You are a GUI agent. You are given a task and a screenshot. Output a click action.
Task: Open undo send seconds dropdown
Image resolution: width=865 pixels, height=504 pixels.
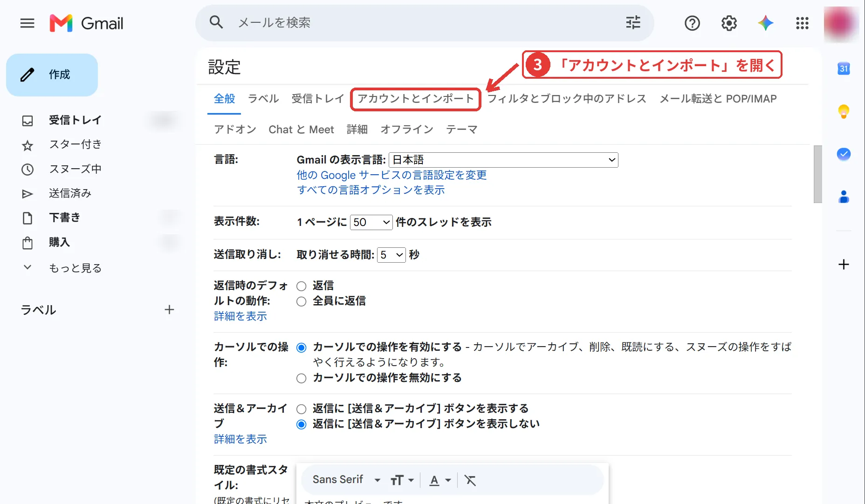(x=391, y=255)
